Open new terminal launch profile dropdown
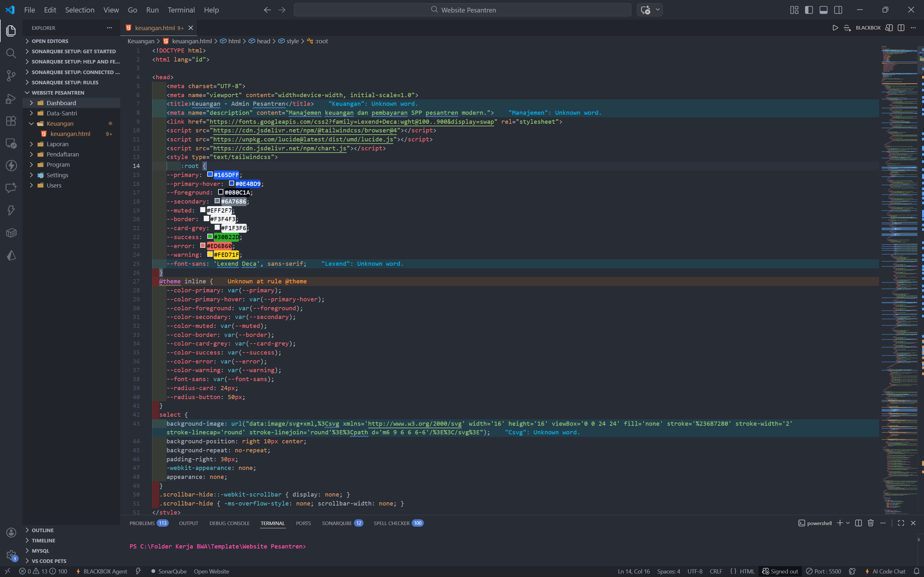The image size is (924, 577). [848, 523]
